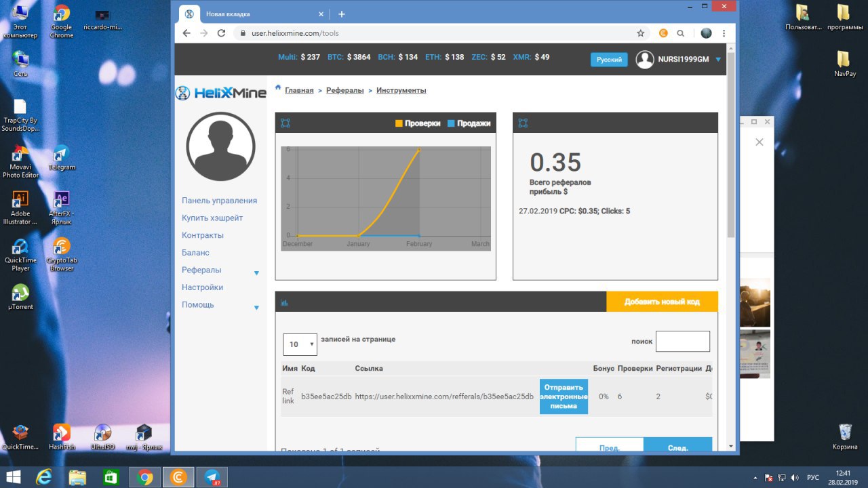
Task: Open 'Корзина' recycle bin
Action: point(845,437)
